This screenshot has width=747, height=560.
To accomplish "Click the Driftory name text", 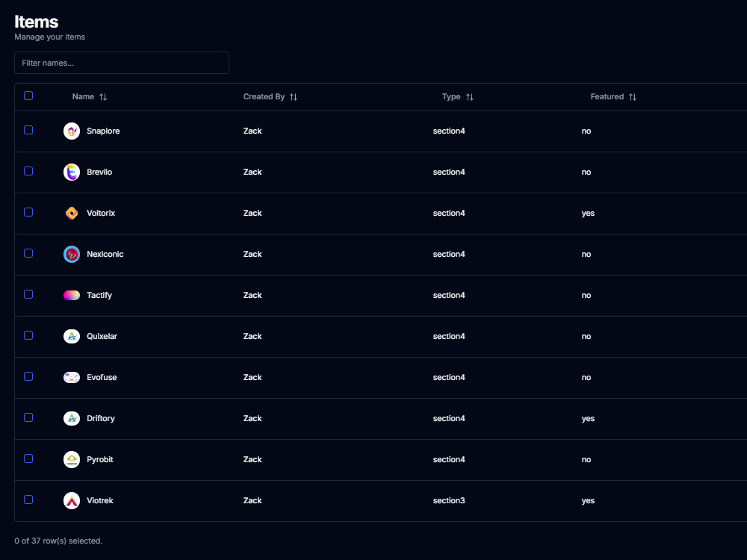I will click(x=101, y=419).
